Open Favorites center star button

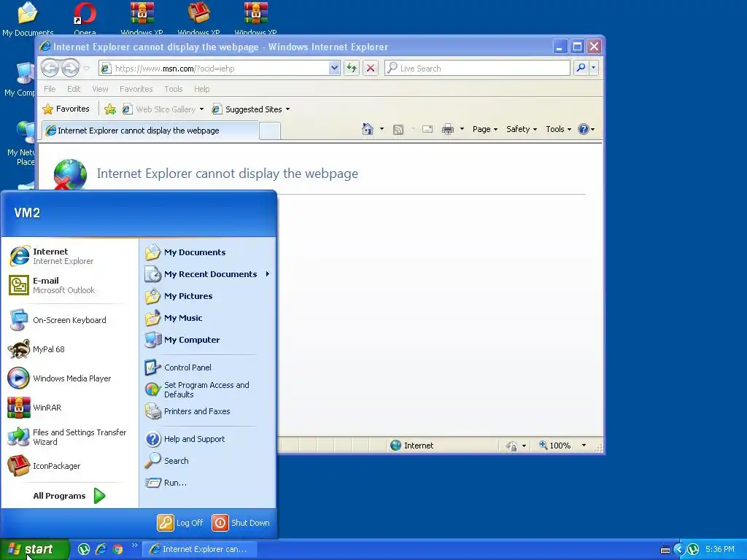pos(66,109)
